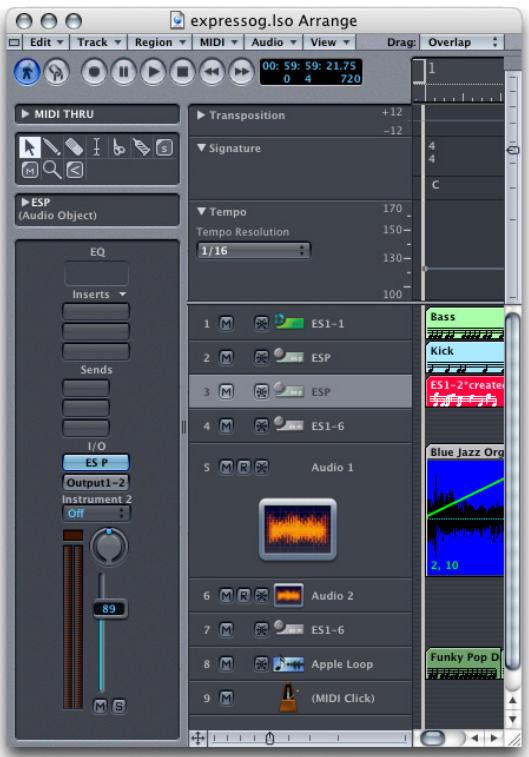
Task: Click the ES1-1 track instrument icon
Action: pyautogui.click(x=289, y=322)
